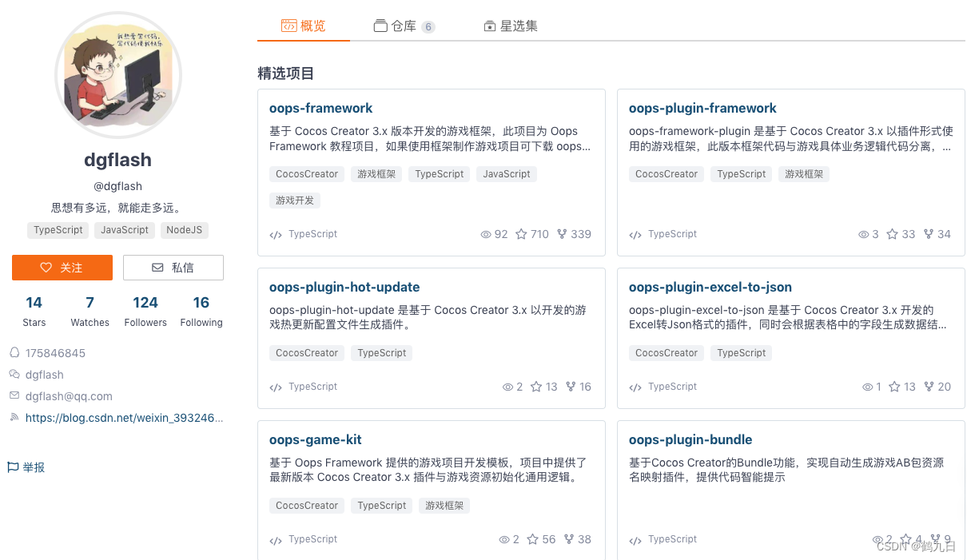Open the oops-plugin-framework project

click(x=702, y=108)
